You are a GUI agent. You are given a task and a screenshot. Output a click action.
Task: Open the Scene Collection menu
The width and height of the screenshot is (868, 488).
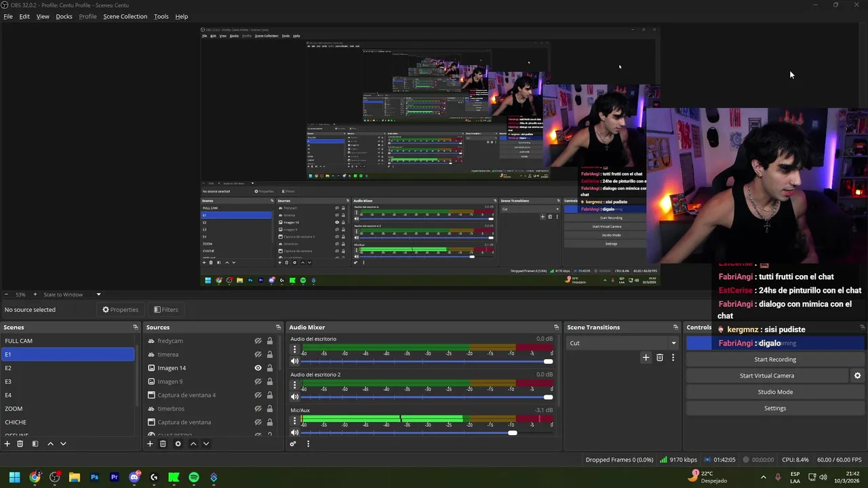tap(125, 16)
